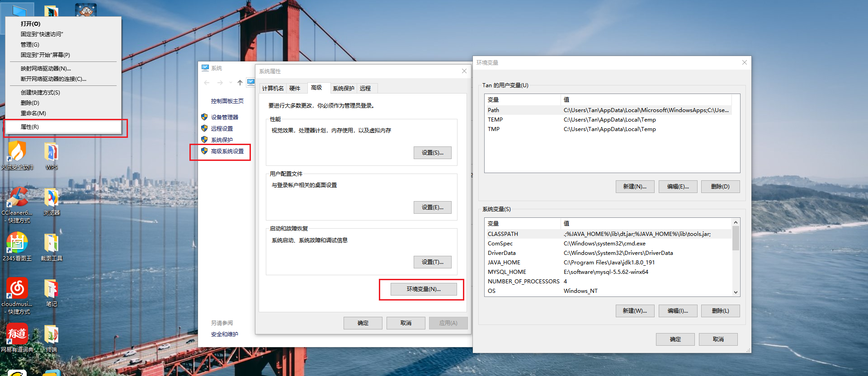Screen dimensions: 868x376
Task: Choose 属性(R) from the context menu
Action: pyautogui.click(x=30, y=127)
